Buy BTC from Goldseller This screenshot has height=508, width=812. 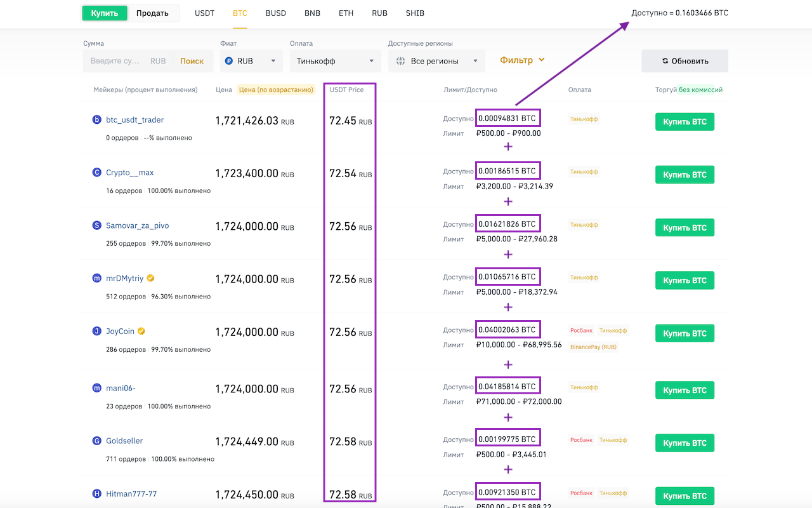[x=684, y=443]
